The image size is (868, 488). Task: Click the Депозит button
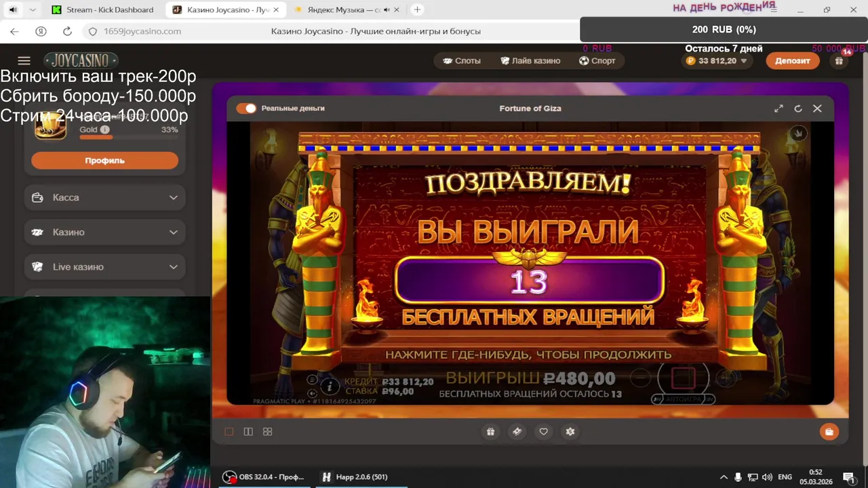point(793,60)
